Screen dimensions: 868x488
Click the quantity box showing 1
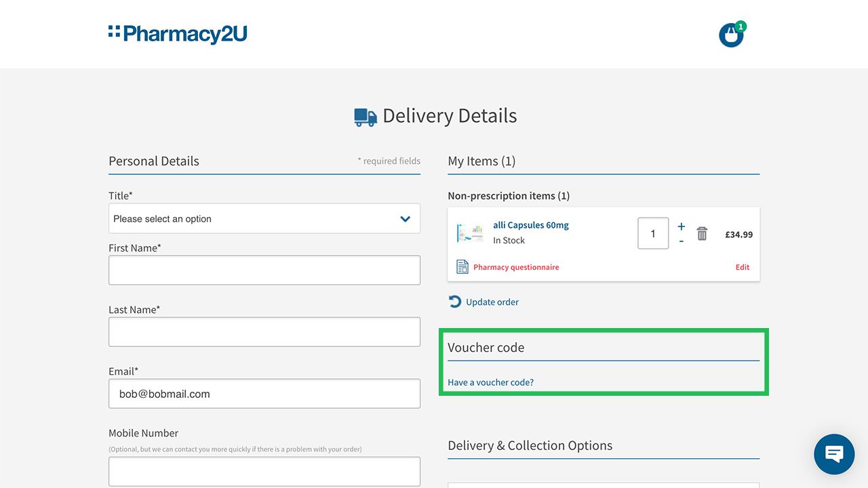pyautogui.click(x=653, y=233)
